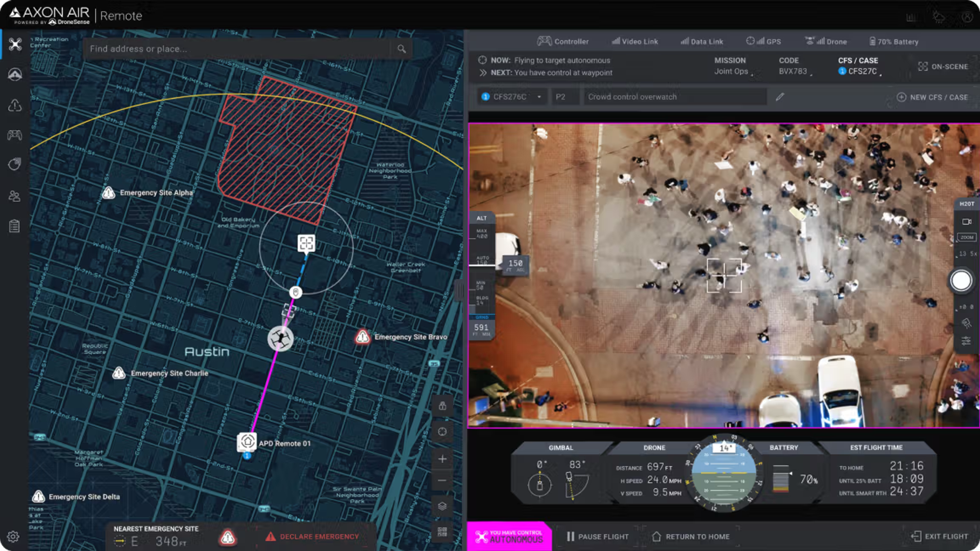
Task: Select the home/base marker icon APD Remote 01
Action: coord(247,442)
